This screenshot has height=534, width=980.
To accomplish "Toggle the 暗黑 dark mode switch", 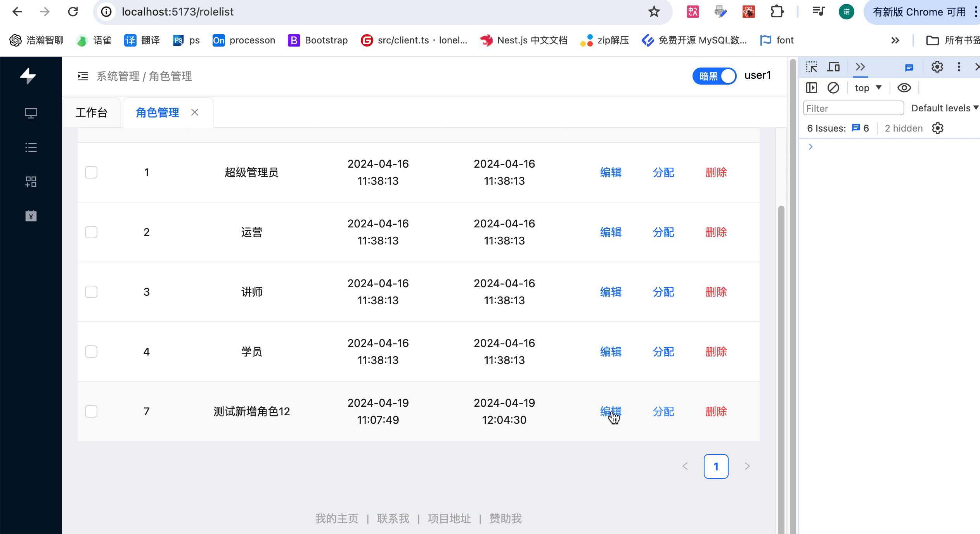I will 714,76.
